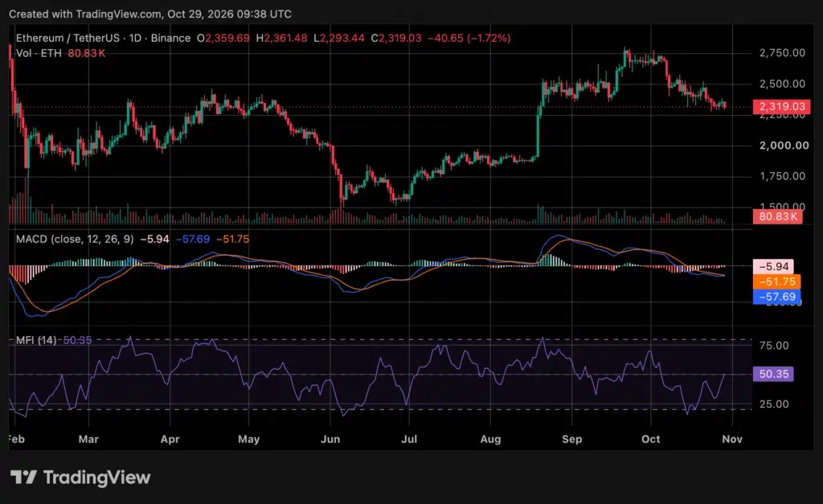Viewport: 823px width, 504px height.
Task: Click 'Created with TradingView.com' header text
Action: (x=85, y=14)
